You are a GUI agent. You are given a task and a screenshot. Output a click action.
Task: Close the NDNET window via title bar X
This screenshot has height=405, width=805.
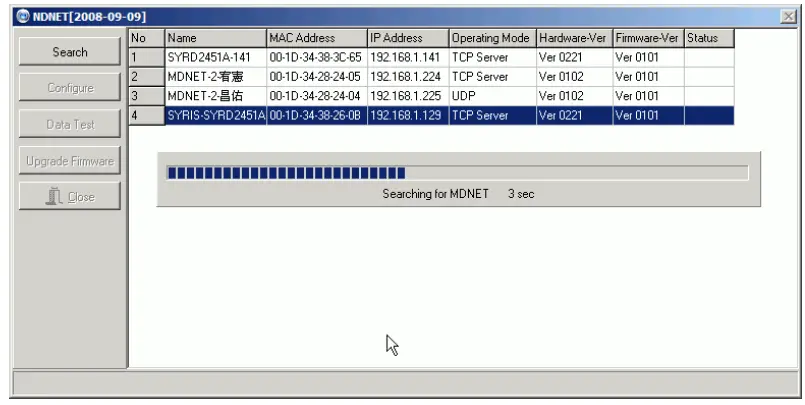pos(788,16)
